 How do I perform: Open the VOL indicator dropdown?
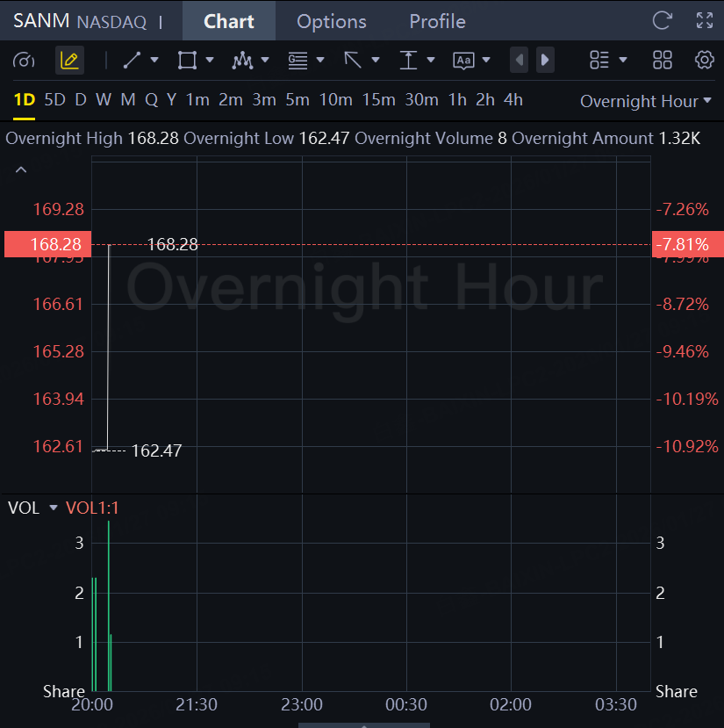pyautogui.click(x=54, y=508)
